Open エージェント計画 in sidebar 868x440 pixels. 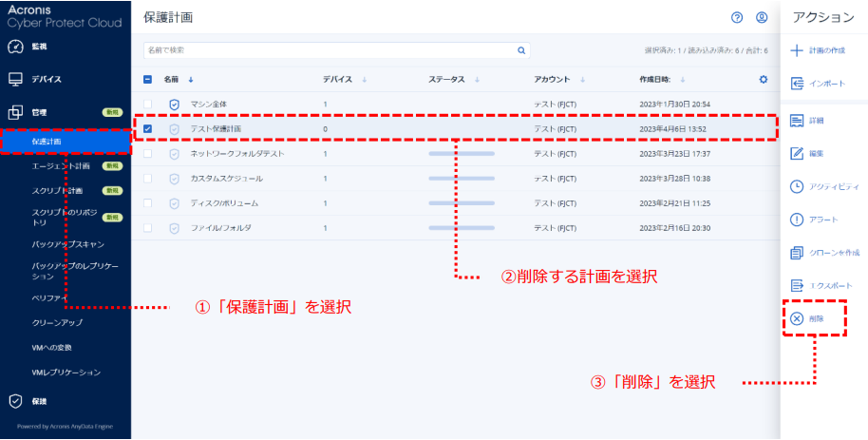[61, 165]
